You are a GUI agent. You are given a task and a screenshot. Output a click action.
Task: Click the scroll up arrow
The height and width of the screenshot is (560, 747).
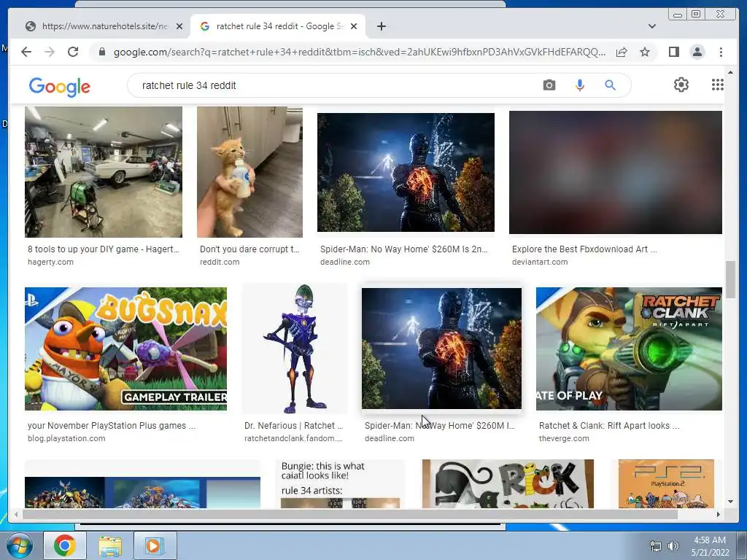click(730, 72)
